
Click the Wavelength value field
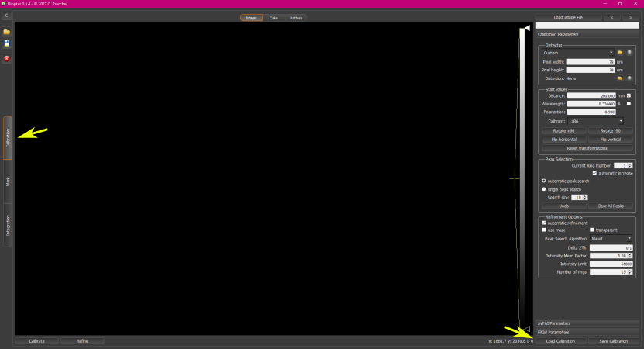(x=591, y=104)
